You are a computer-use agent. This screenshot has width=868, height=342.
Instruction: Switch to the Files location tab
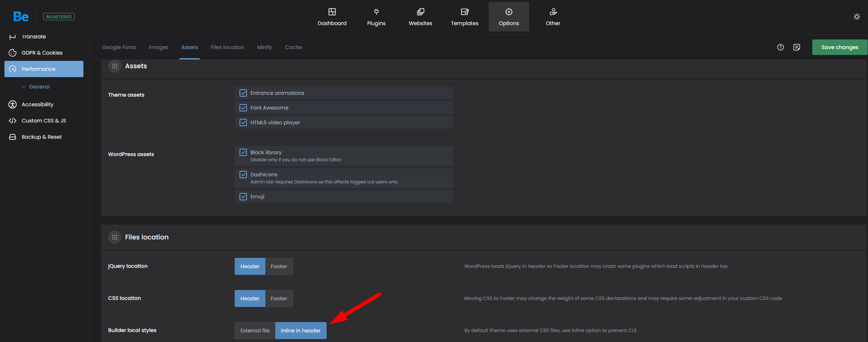[x=227, y=47]
